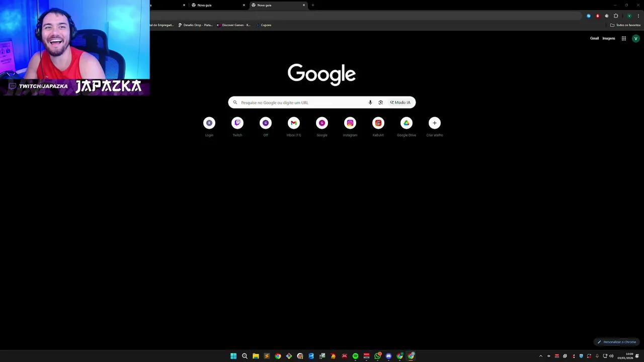Follow the Imagens link

609,38
